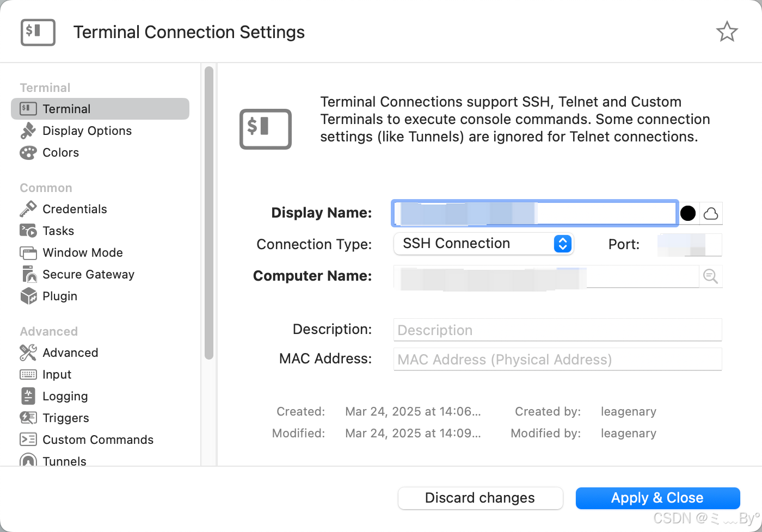Click the black color swatch next to Display Name
This screenshot has width=762, height=532.
pos(688,213)
